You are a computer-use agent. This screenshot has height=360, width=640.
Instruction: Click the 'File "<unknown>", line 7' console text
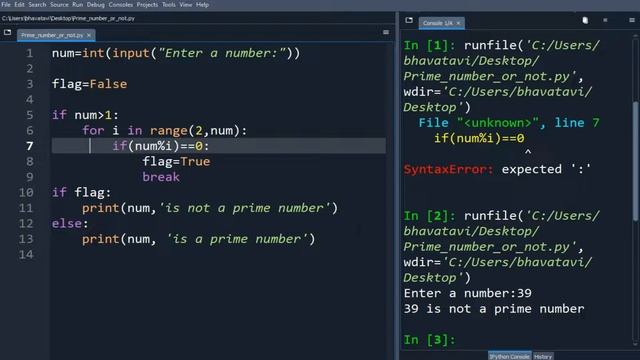pyautogui.click(x=509, y=122)
